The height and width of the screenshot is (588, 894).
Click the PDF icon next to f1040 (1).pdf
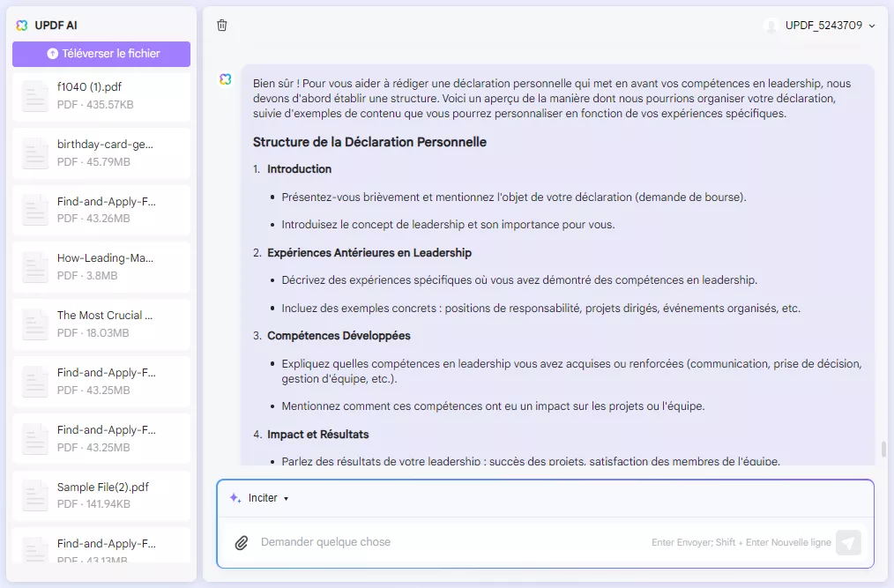(x=34, y=94)
